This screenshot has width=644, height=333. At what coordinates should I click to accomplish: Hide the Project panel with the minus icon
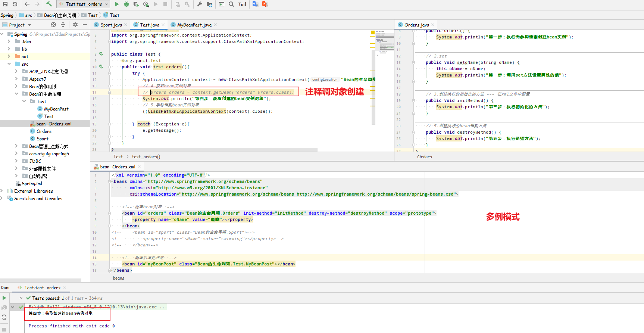(x=85, y=25)
